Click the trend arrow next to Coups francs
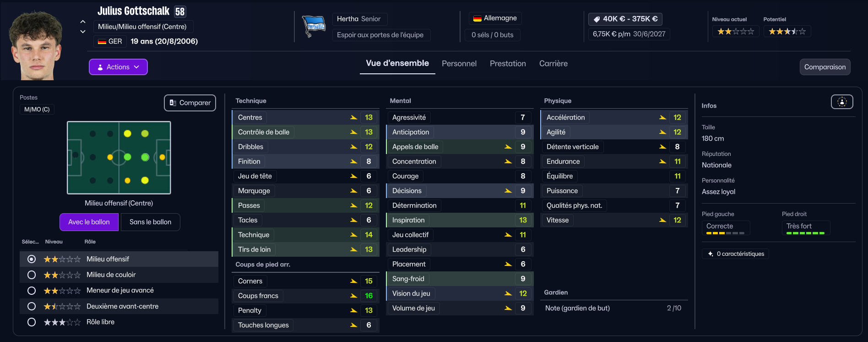This screenshot has height=342, width=868. tap(353, 296)
